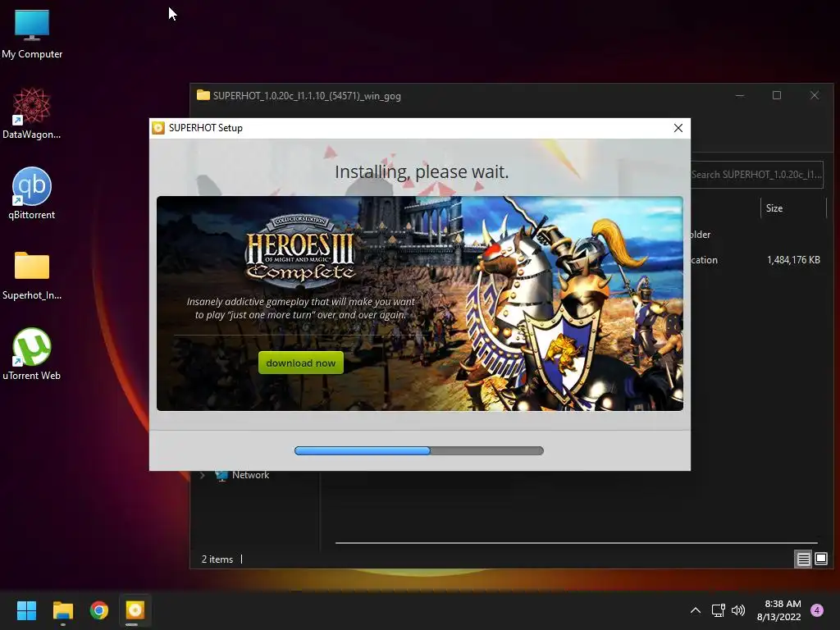Open the Superhot_In... desktop folder
This screenshot has height=630, width=840.
pyautogui.click(x=32, y=275)
